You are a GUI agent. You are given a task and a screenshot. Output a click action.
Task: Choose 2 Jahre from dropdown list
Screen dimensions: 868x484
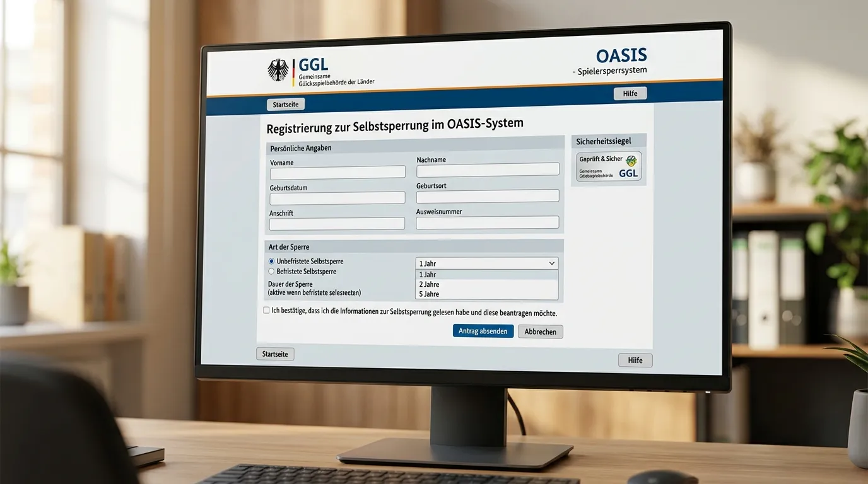coord(487,284)
